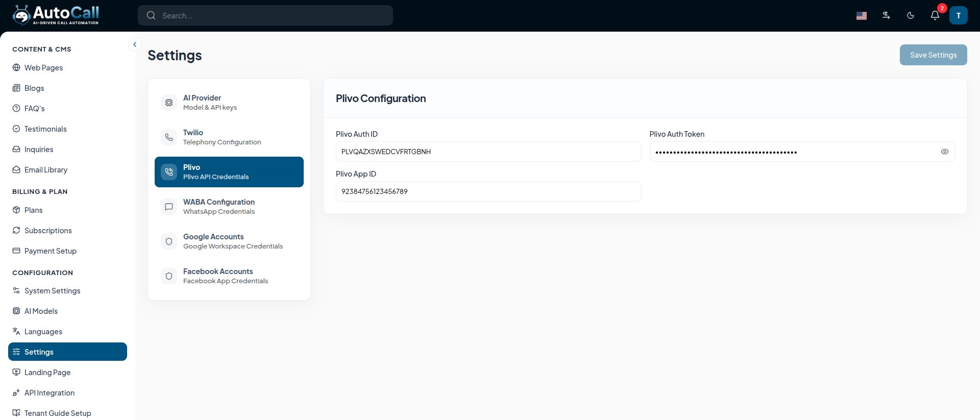Open the AI Provider settings tab
Image resolution: width=980 pixels, height=420 pixels.
click(229, 103)
